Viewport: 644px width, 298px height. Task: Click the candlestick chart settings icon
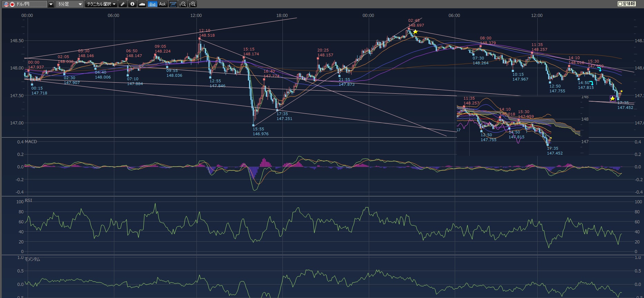click(x=173, y=4)
